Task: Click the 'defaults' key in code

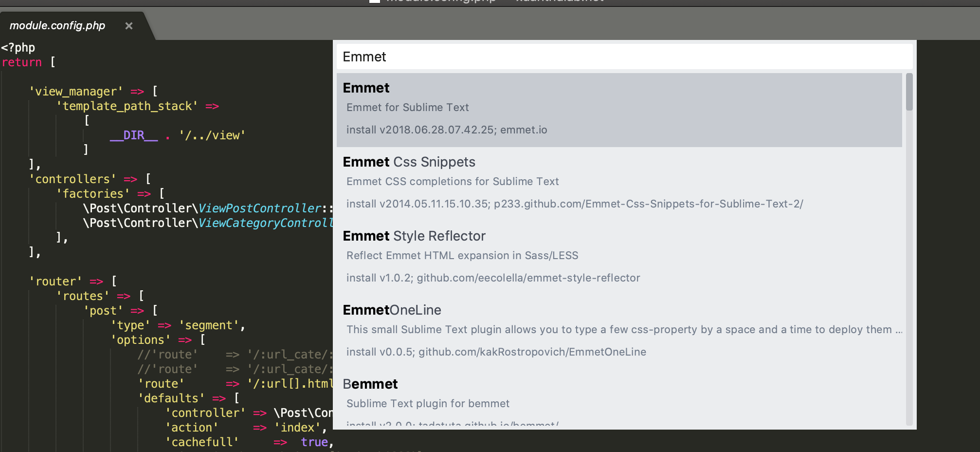Action: point(171,398)
